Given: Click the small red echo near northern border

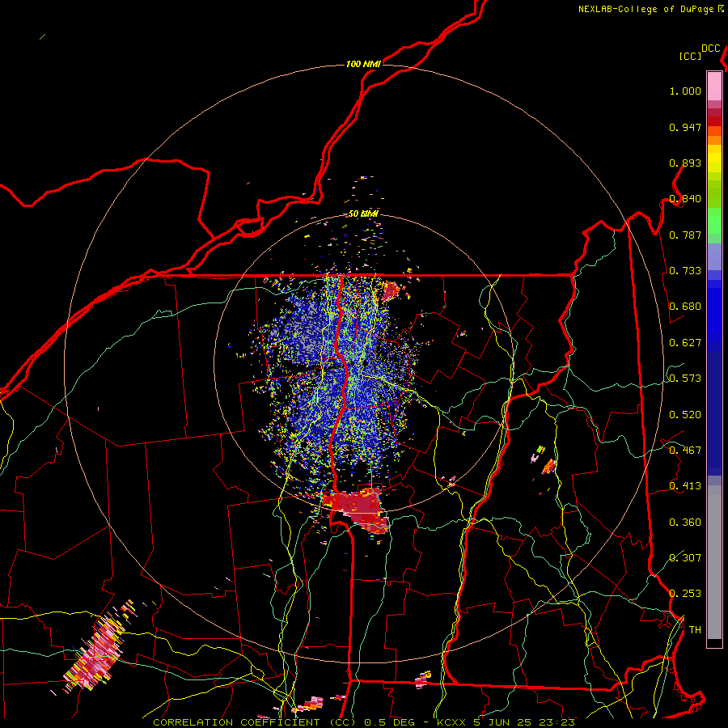Looking at the screenshot, I should pyautogui.click(x=390, y=291).
